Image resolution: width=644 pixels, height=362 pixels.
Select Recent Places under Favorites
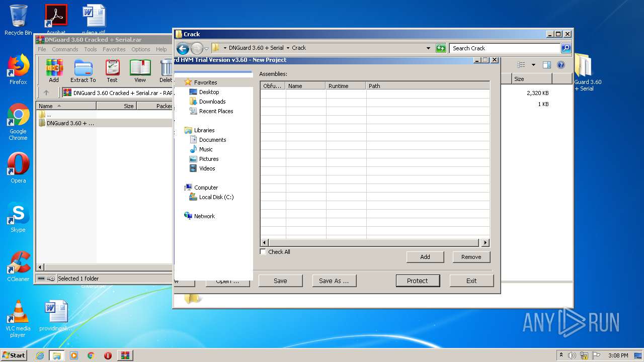pyautogui.click(x=216, y=111)
